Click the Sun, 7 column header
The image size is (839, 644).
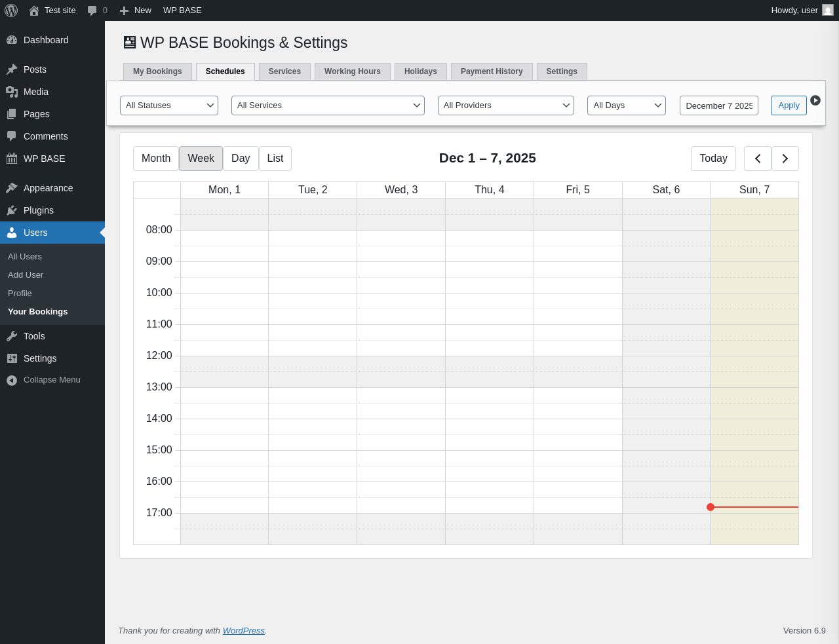754,190
